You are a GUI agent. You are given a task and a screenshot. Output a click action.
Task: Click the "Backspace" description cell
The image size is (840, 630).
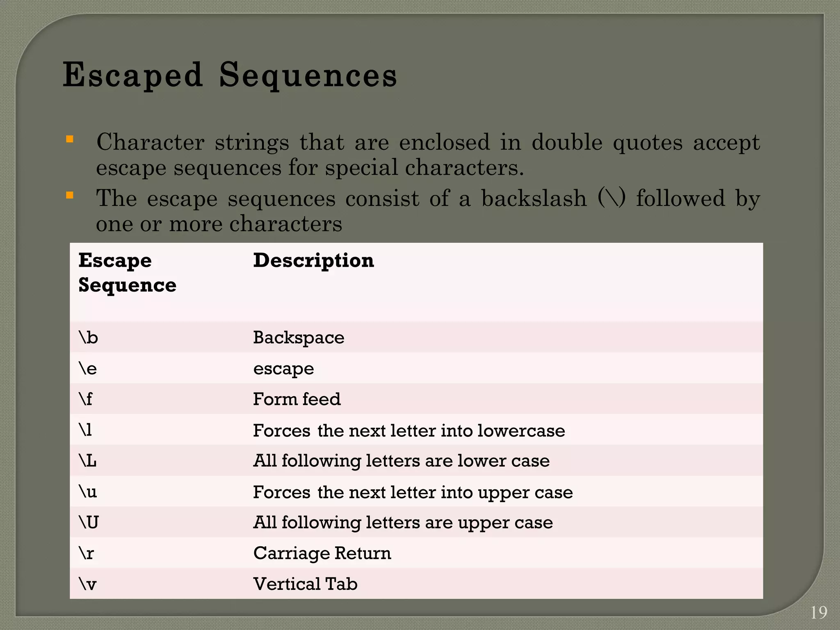pos(299,338)
